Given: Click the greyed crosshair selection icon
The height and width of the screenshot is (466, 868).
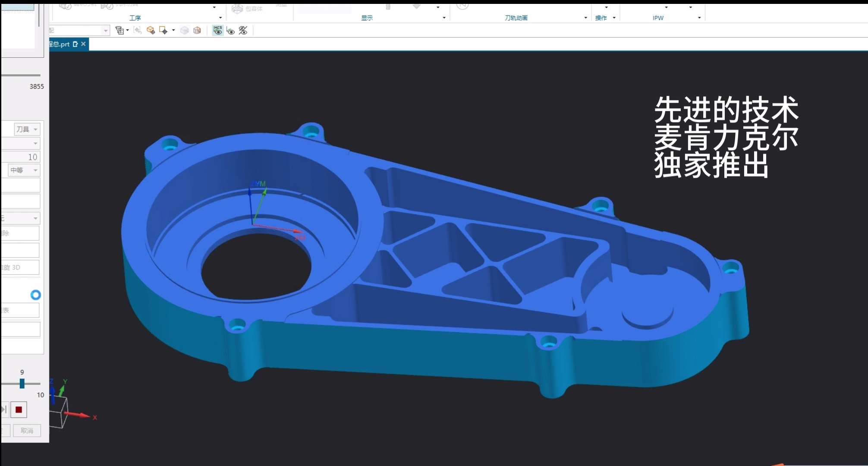Looking at the screenshot, I should tap(138, 30).
